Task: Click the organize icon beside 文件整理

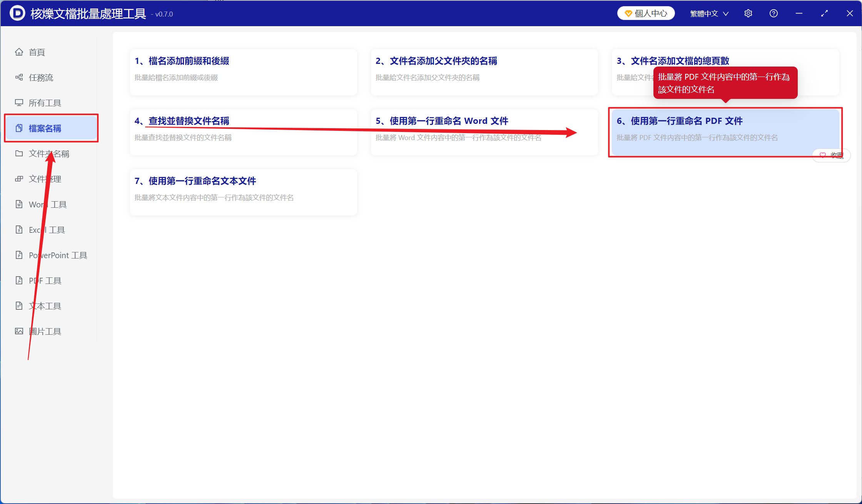Action: [x=19, y=179]
